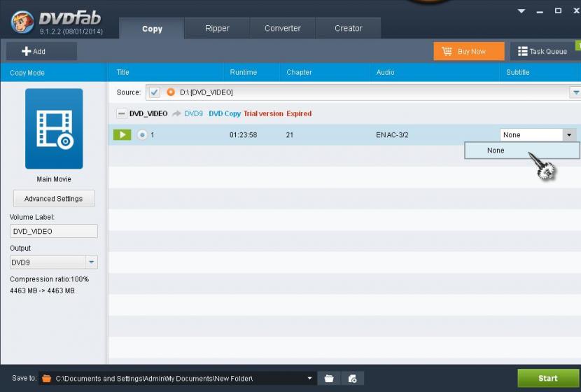Viewport: 581px width, 392px height.
Task: Click the DVD9 output link in task row
Action: 194,113
